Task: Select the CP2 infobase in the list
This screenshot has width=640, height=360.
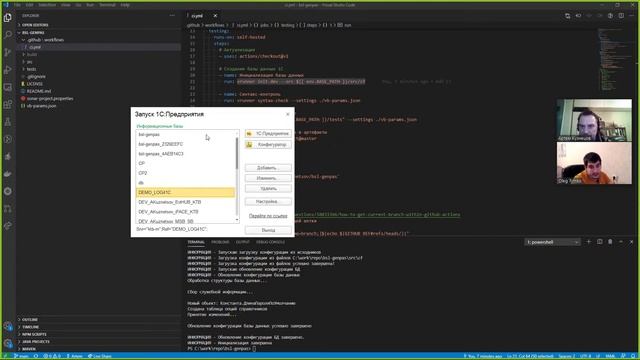Action: point(185,173)
